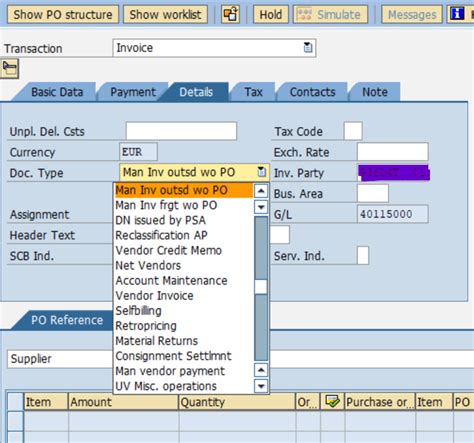The image size is (474, 443).
Task: Open the Transaction dropdown list icon
Action: pyautogui.click(x=308, y=48)
